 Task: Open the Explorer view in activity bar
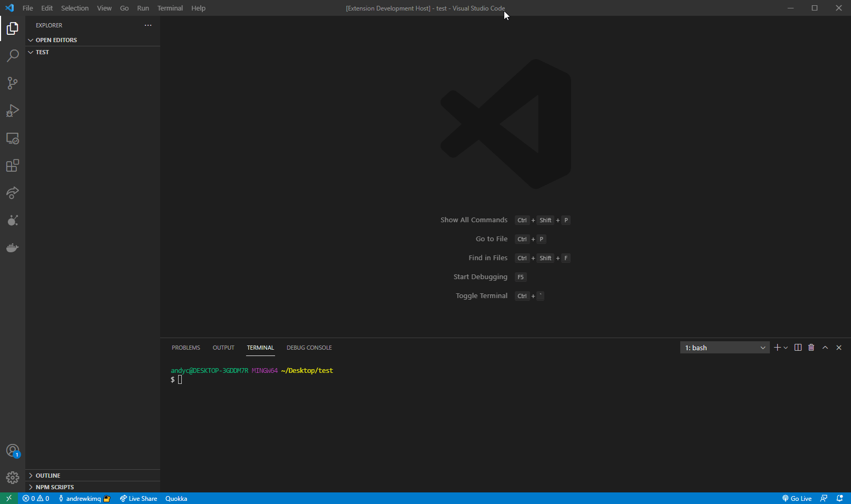(13, 28)
